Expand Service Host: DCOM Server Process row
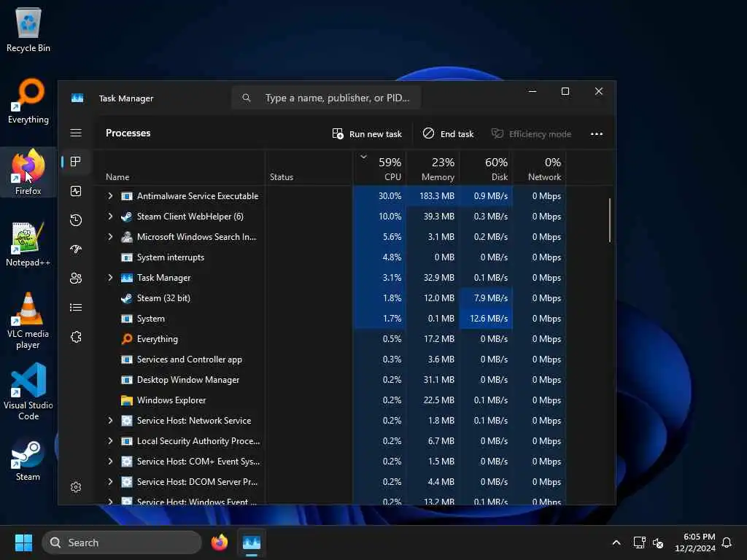 (110, 482)
